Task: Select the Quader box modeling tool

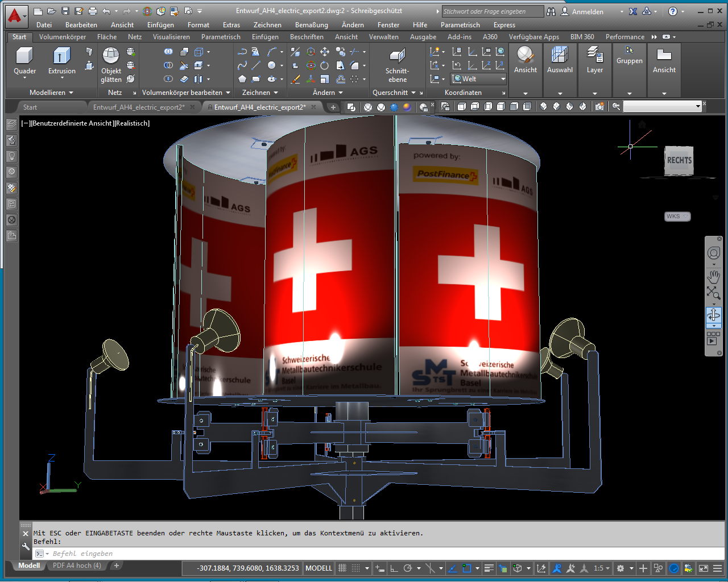Action: pos(24,56)
